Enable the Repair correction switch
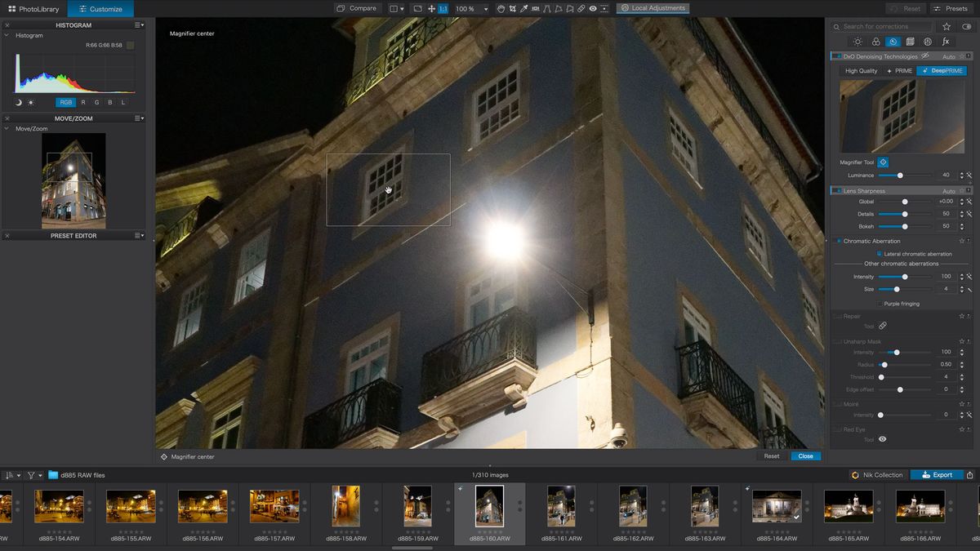The image size is (980, 551). (837, 316)
